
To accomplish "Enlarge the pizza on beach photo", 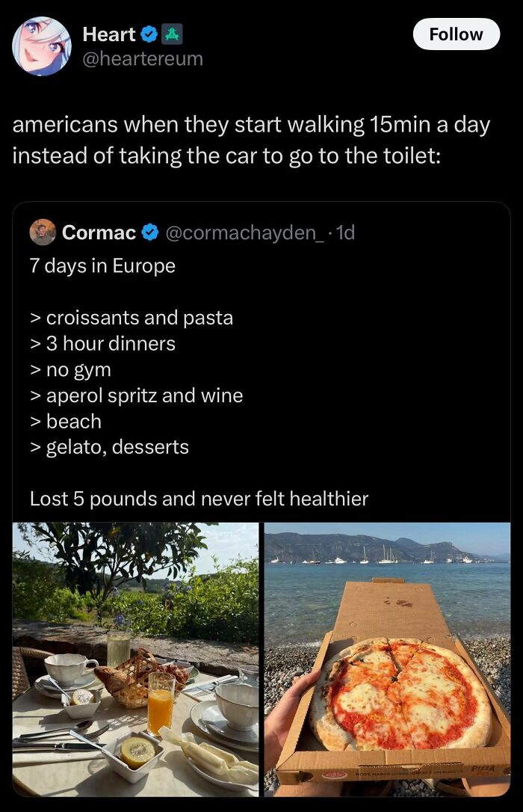I will pyautogui.click(x=387, y=659).
